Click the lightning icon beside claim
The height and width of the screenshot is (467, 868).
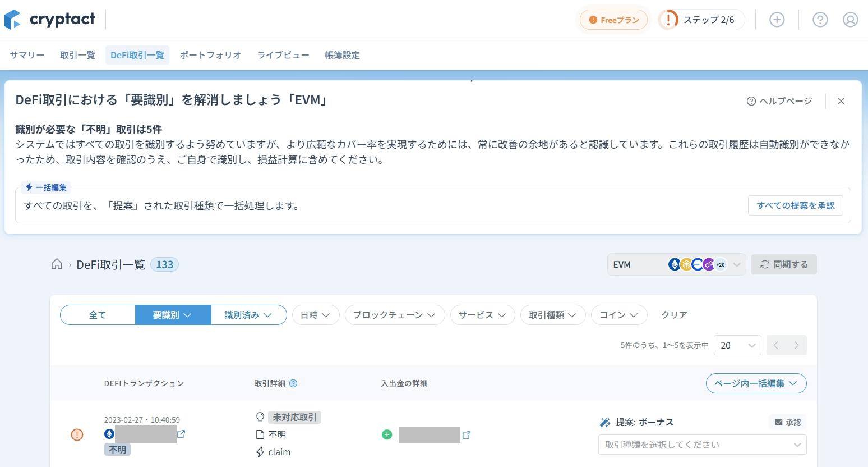tap(260, 452)
